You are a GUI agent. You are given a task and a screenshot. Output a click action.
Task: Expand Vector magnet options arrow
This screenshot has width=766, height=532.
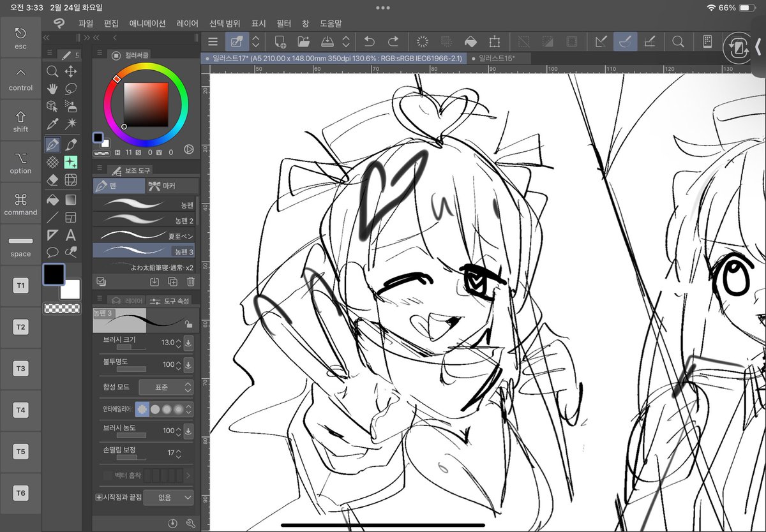point(188,475)
